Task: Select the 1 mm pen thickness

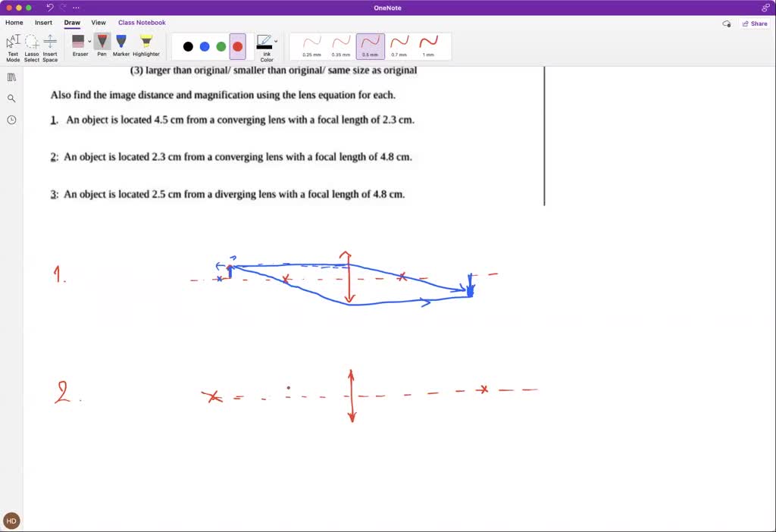Action: coord(427,44)
